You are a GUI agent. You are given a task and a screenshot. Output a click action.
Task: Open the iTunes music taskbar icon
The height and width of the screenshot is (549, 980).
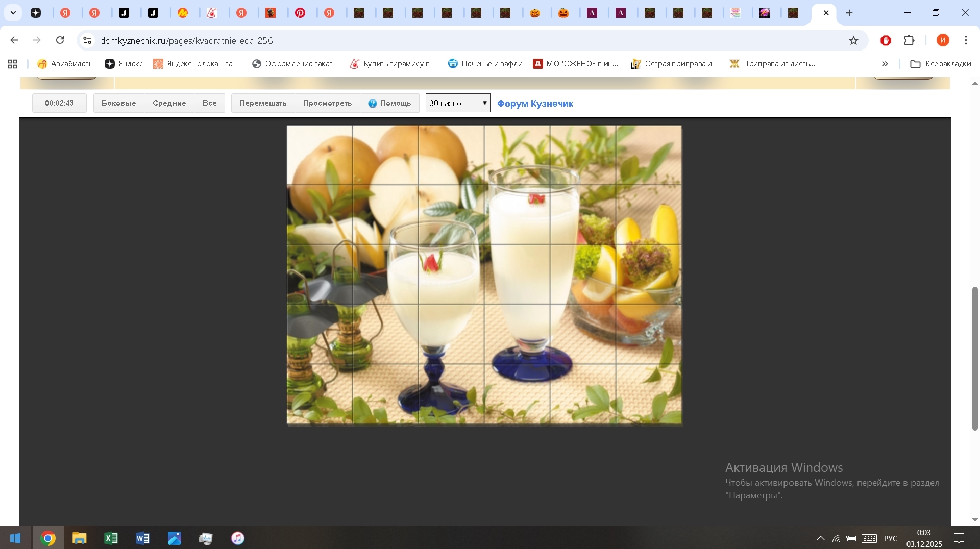238,538
